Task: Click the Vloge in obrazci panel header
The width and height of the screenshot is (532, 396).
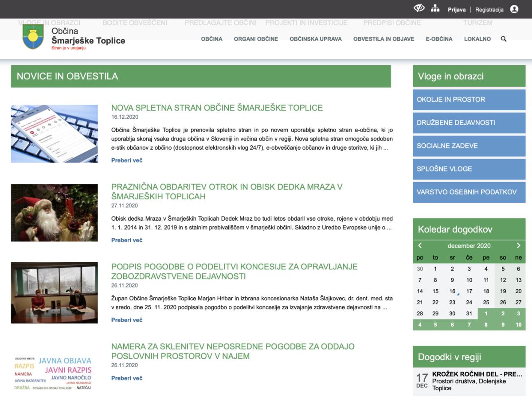Action: click(469, 76)
